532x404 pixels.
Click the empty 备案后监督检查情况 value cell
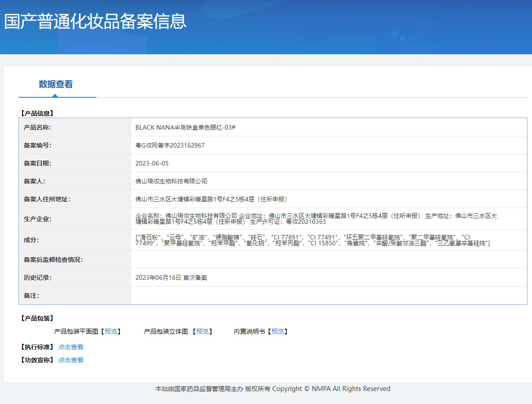328,260
